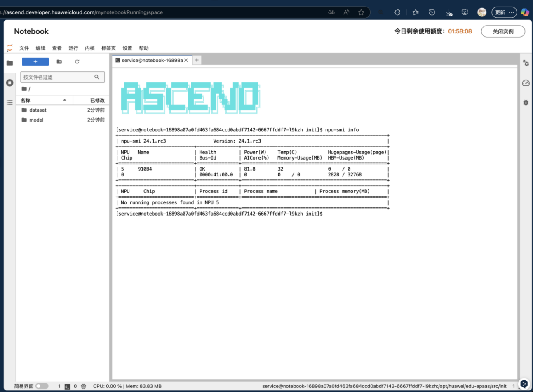Open the 内核 menu
The width and height of the screenshot is (533, 392).
coord(90,48)
